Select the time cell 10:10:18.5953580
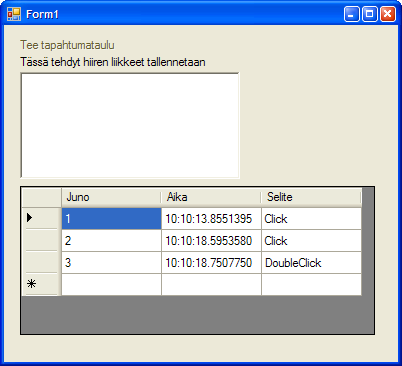Viewport: 402px width, 366px height. click(x=211, y=241)
